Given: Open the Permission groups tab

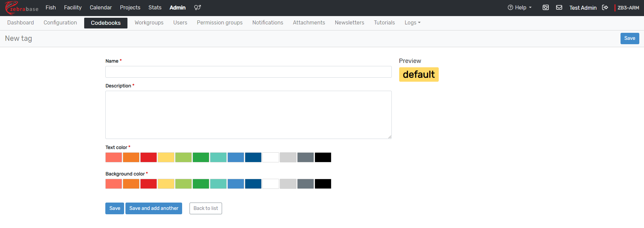Looking at the screenshot, I should click(219, 23).
